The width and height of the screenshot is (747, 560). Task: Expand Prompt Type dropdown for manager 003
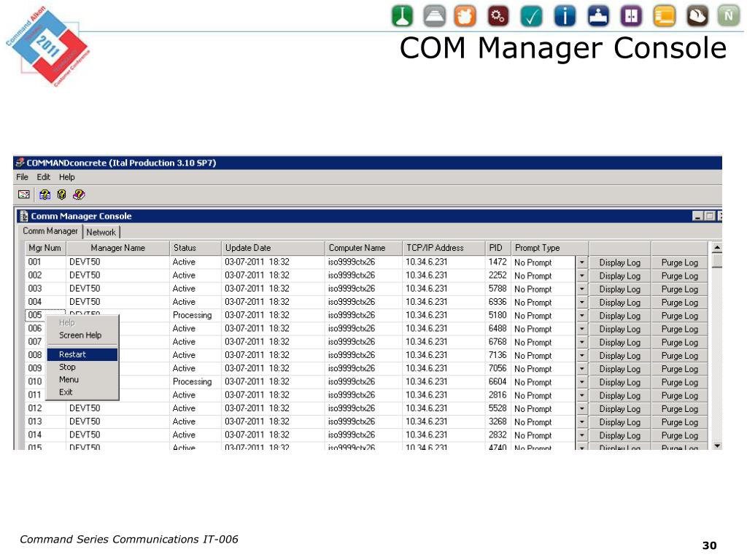(x=581, y=289)
